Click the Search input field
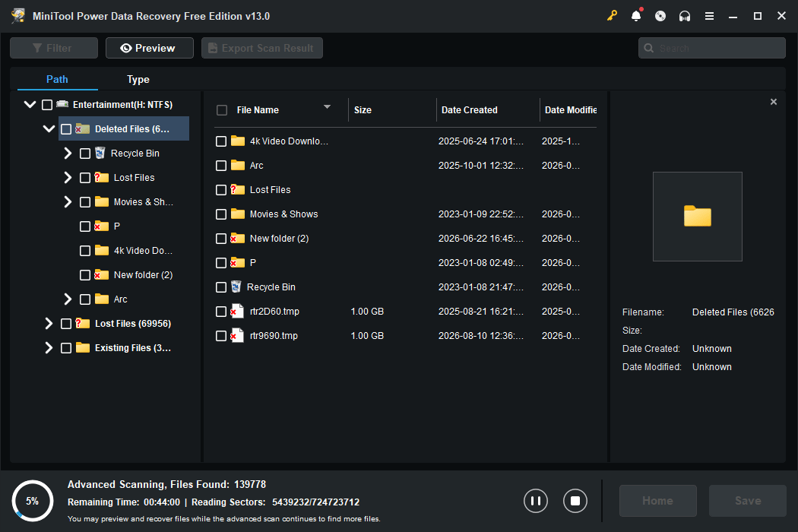This screenshot has width=798, height=532. coord(712,48)
